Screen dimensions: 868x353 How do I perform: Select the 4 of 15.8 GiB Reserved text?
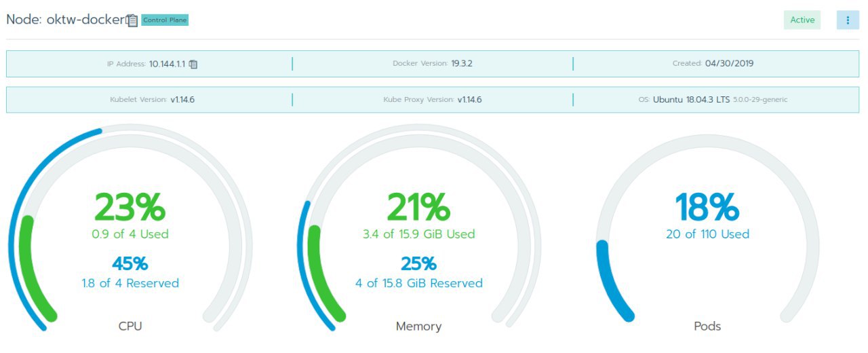pyautogui.click(x=419, y=283)
